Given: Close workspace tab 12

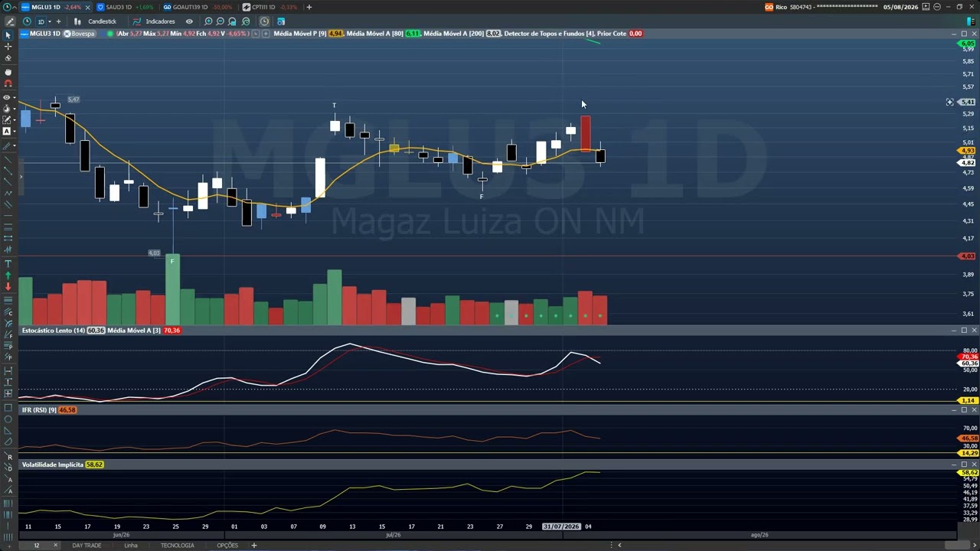Looking at the screenshot, I should point(55,546).
